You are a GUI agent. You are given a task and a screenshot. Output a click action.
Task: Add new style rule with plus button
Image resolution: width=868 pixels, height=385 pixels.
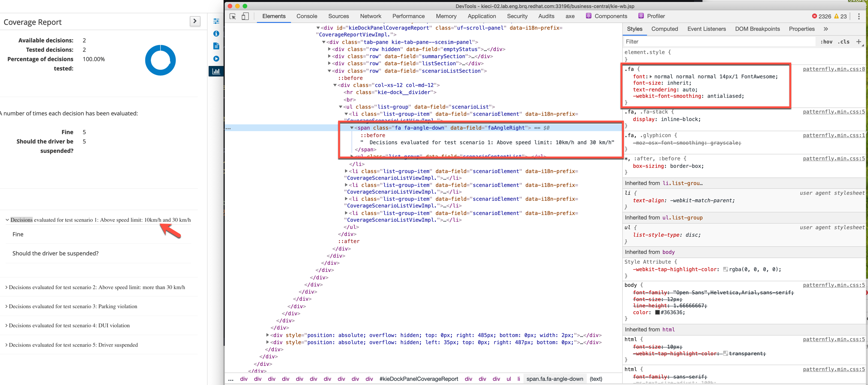859,42
